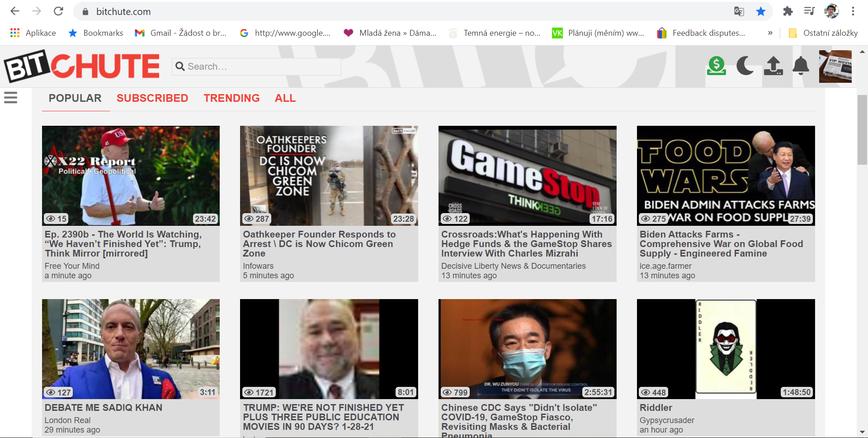Open the Oathkeepers Founder video thumbnail

point(329,176)
